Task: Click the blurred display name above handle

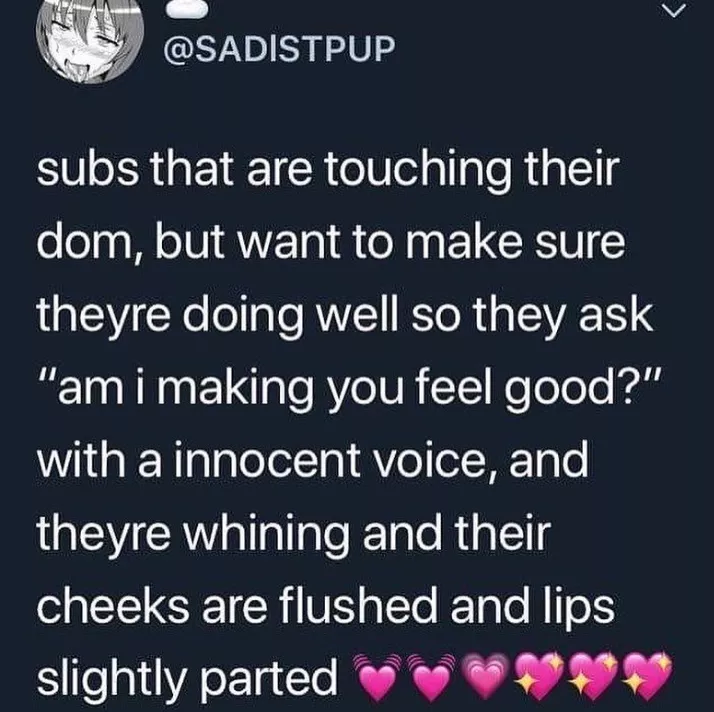Action: click(x=188, y=10)
